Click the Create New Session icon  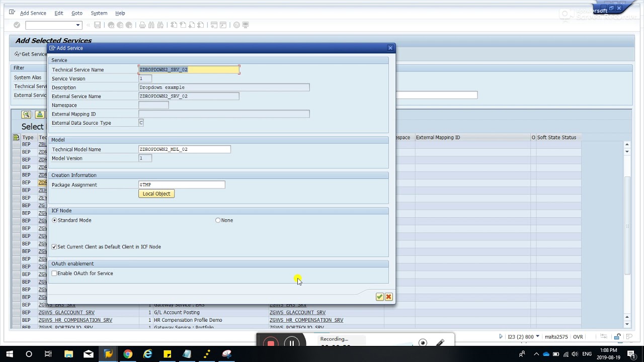(214, 25)
